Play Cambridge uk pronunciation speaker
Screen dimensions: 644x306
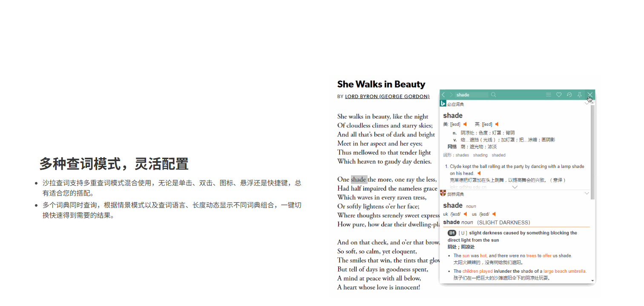point(465,214)
